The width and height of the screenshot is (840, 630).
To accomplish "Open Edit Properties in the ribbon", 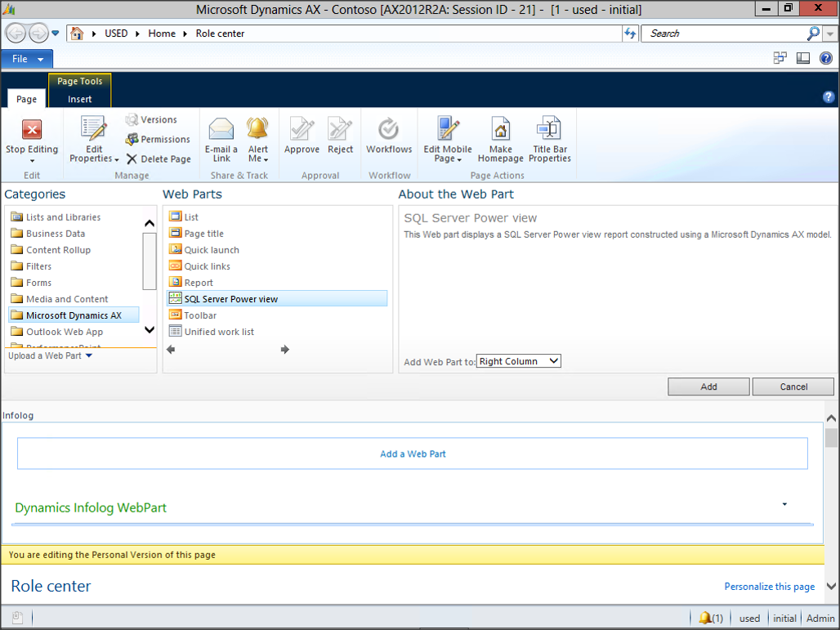I will 94,131.
